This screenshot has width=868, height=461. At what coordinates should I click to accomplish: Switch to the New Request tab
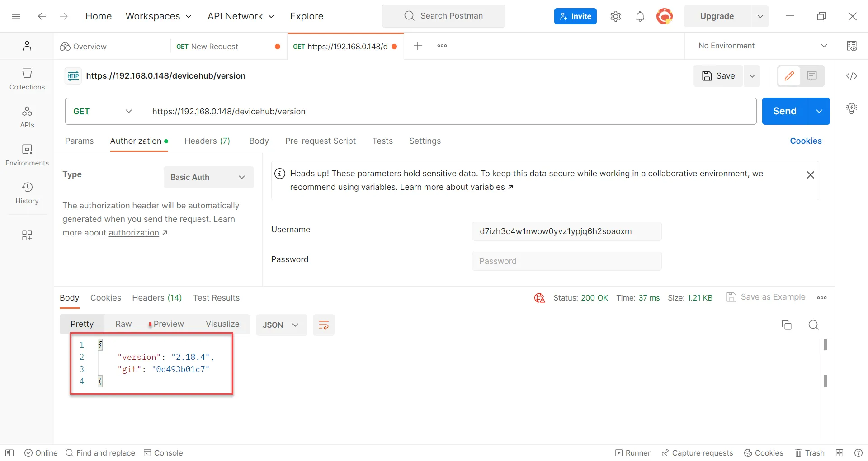click(214, 47)
